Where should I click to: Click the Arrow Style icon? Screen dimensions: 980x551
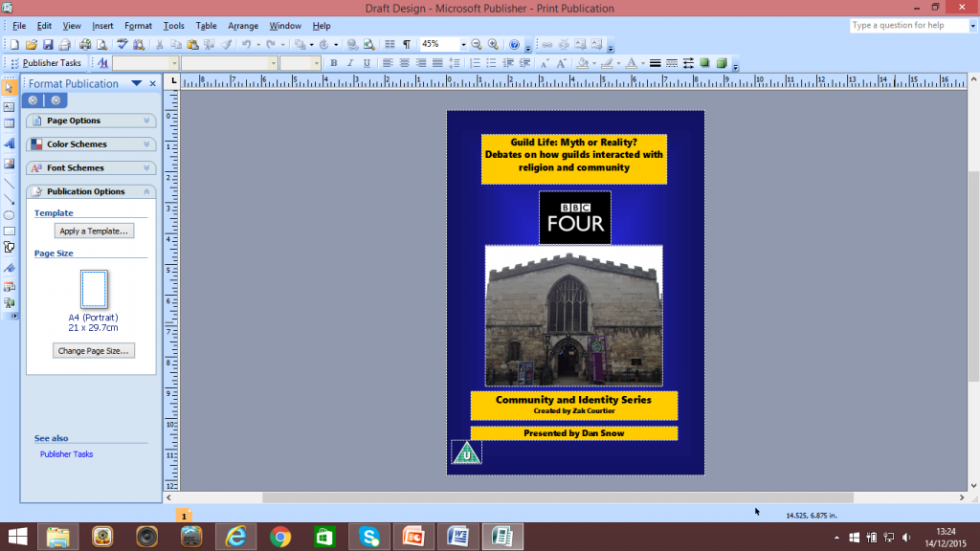pos(688,63)
